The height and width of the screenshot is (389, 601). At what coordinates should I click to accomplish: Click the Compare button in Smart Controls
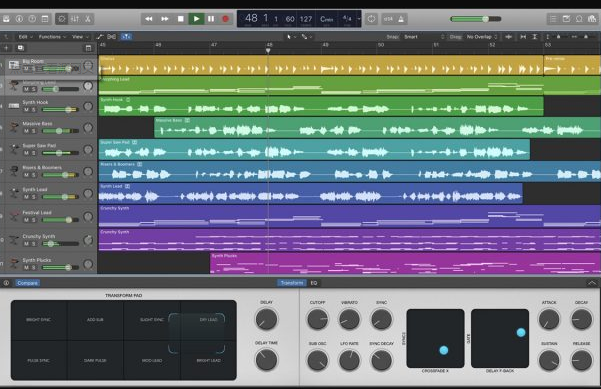(x=27, y=283)
